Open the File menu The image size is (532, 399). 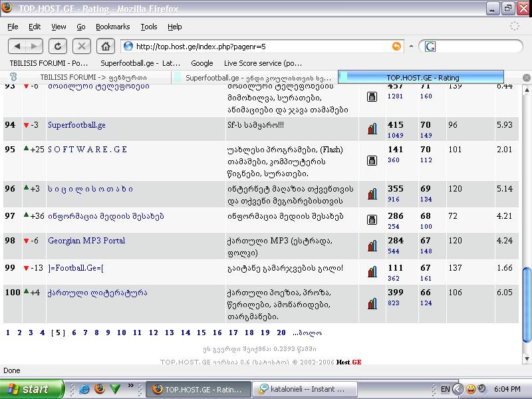13,27
